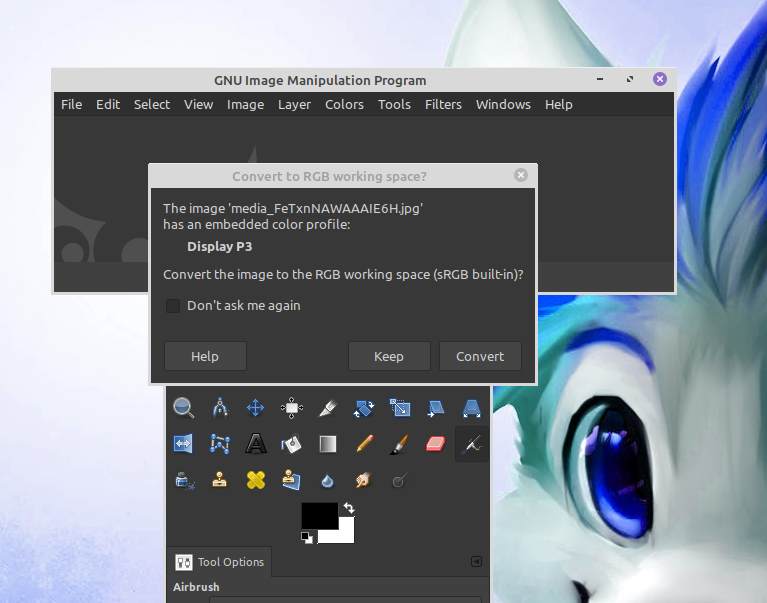
Task: Select the Blur/Sharpen droplet tool
Action: [x=327, y=481]
